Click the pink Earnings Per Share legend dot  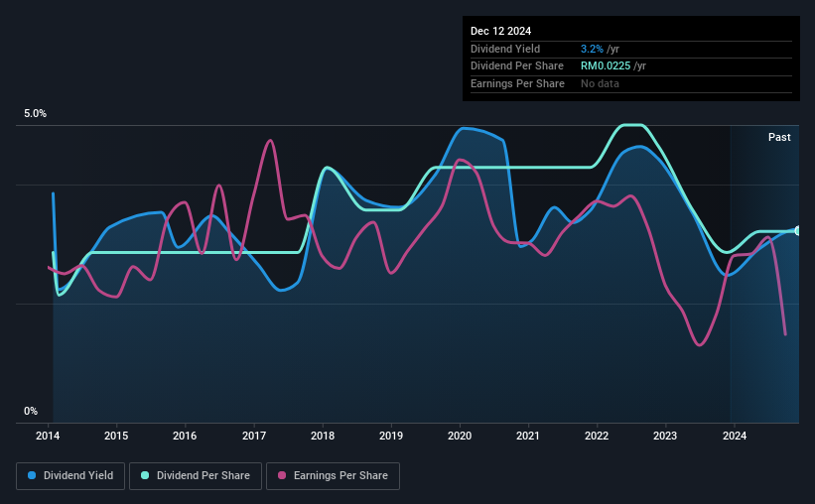[282, 475]
